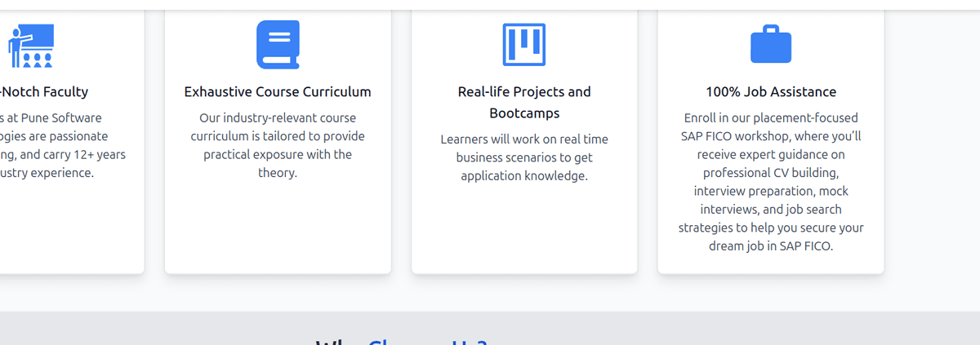Viewport: 980px width, 345px height.
Task: Select the project board columns icon
Action: 524,44
